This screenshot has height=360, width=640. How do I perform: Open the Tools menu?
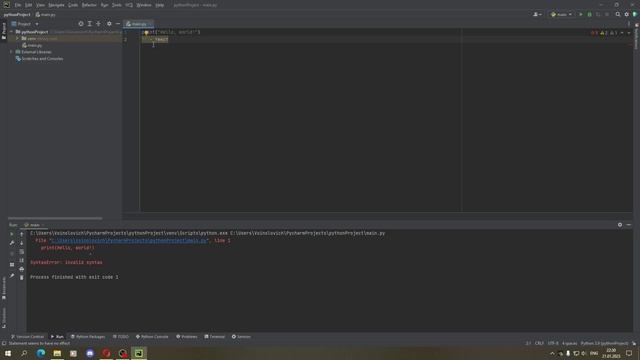117,5
